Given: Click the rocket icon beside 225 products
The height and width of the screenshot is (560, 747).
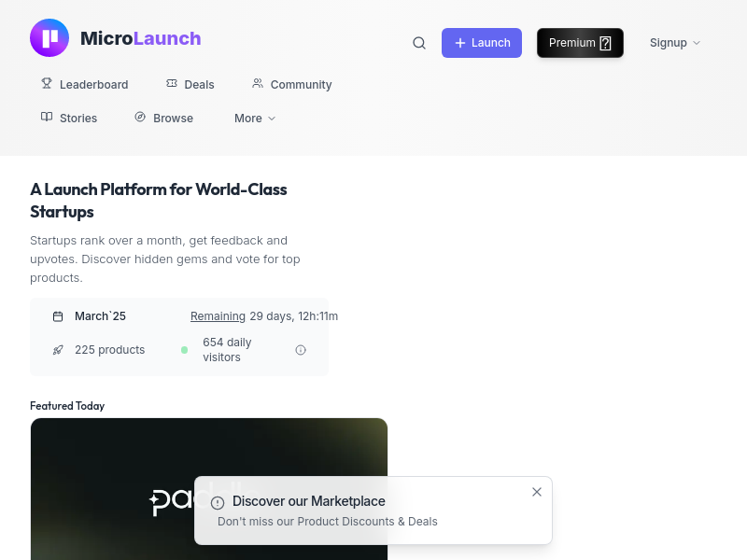Looking at the screenshot, I should [58, 350].
